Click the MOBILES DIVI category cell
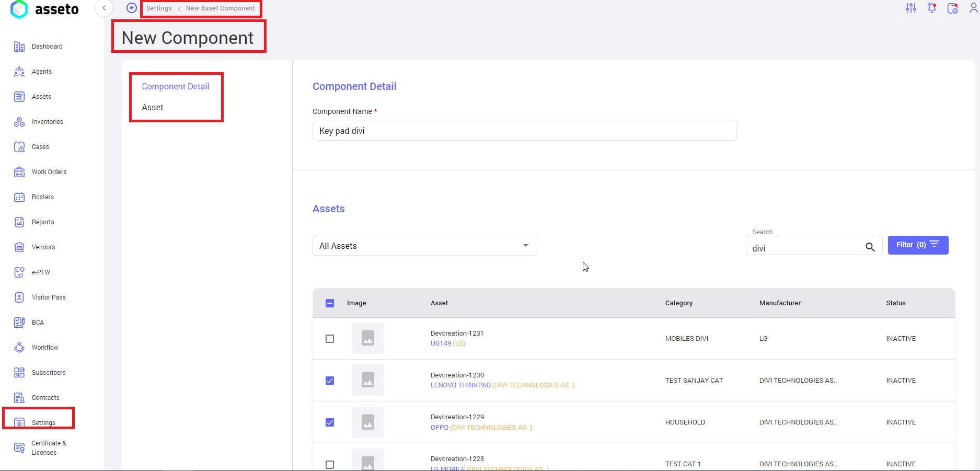Viewport: 980px width, 471px height. [687, 339]
